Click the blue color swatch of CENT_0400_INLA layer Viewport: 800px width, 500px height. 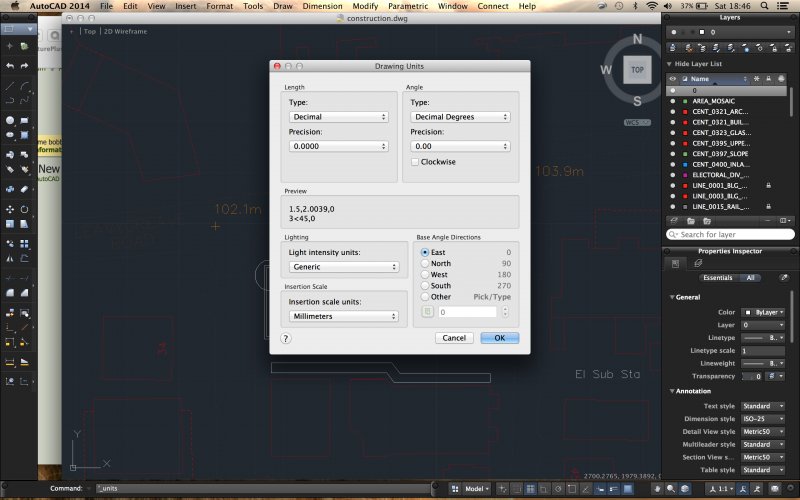coord(685,164)
